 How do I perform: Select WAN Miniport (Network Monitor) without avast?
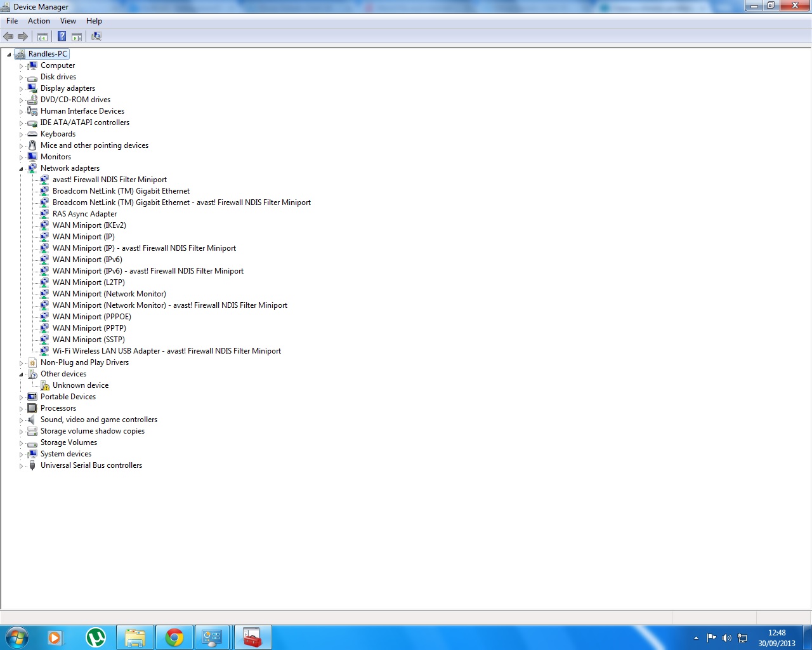(109, 294)
